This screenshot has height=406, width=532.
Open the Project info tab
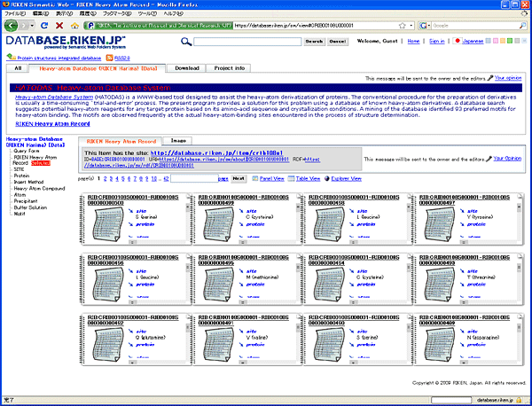(230, 67)
